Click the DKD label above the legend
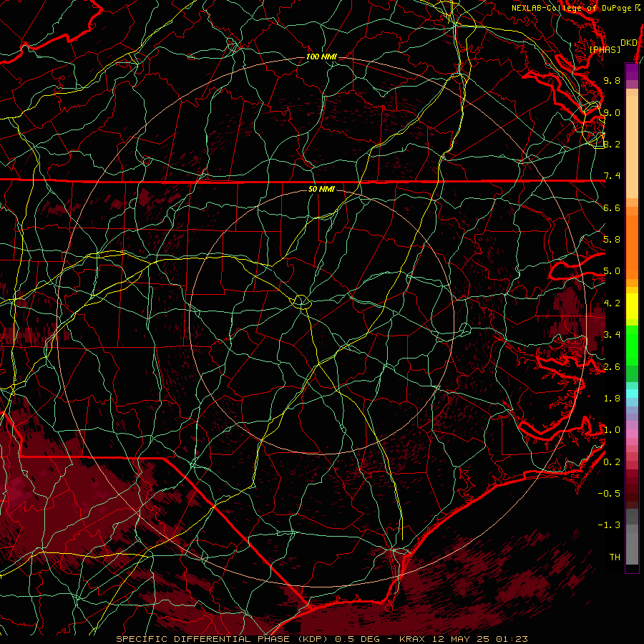Image resolution: width=644 pixels, height=644 pixels. point(628,43)
